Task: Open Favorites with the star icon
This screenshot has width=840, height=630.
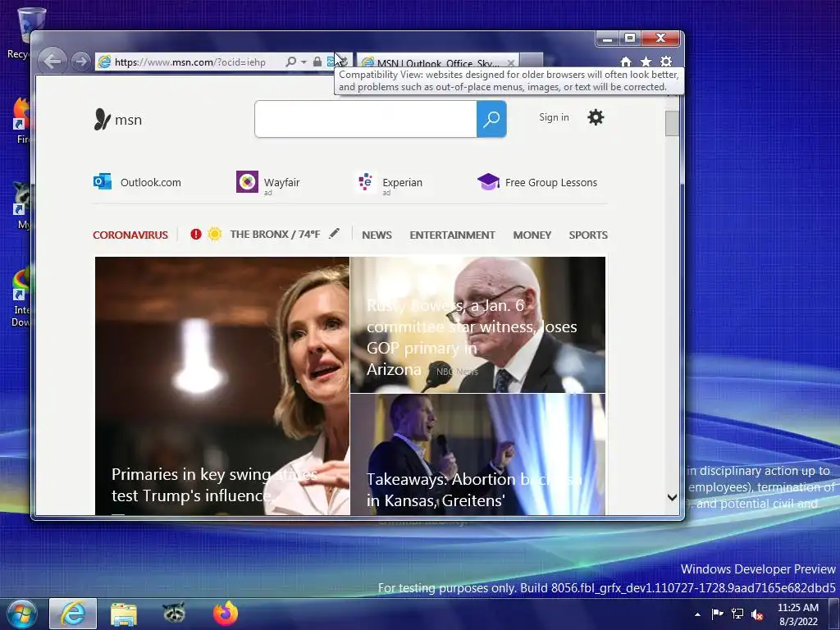Action: pos(646,62)
